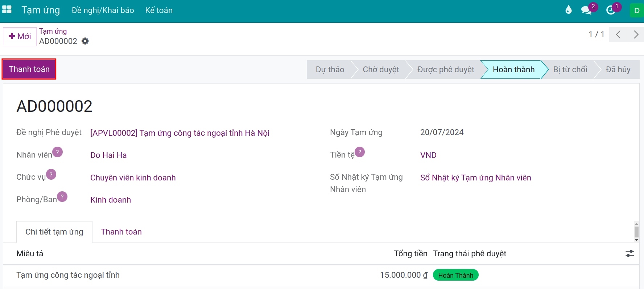
Task: Click Trạng thái phê duyệt column header
Action: click(x=470, y=254)
